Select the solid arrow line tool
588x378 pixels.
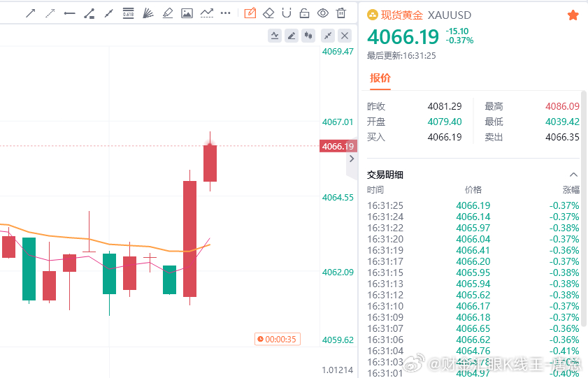point(30,13)
